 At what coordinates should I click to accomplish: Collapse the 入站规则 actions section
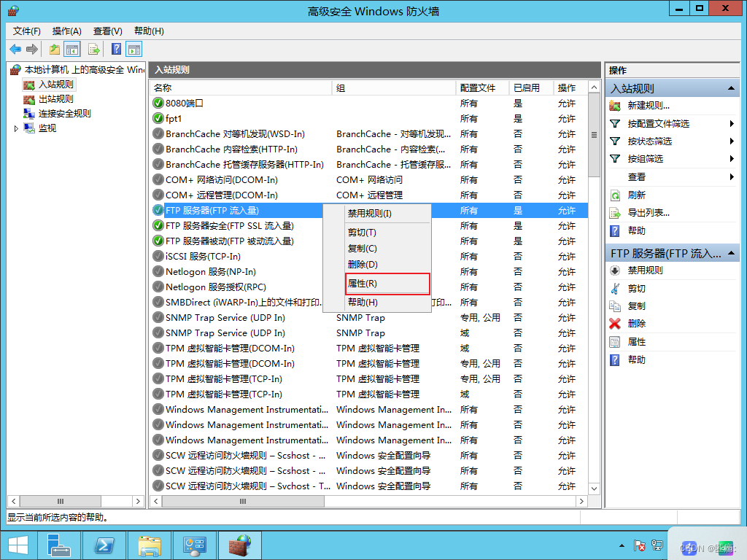731,88
